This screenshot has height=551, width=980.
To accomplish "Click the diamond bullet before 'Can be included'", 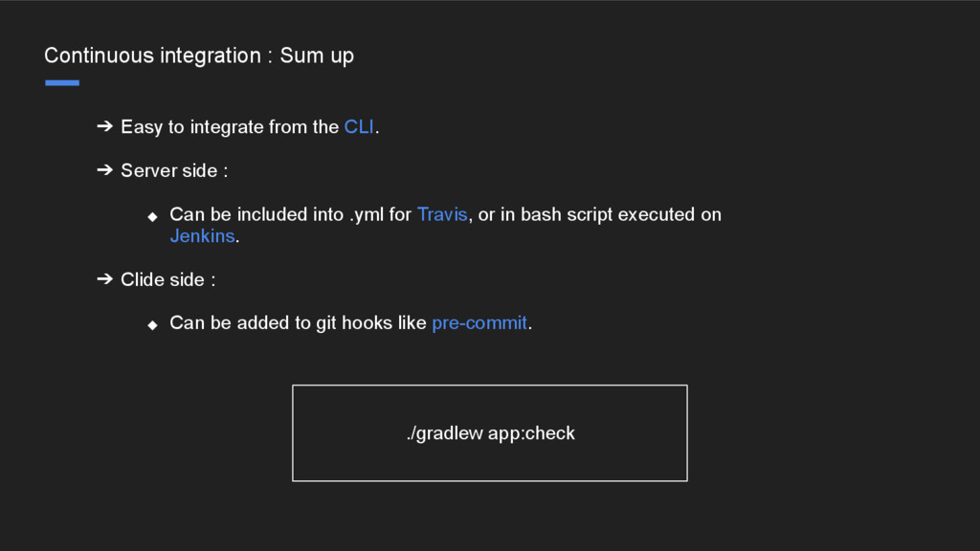I will [152, 217].
